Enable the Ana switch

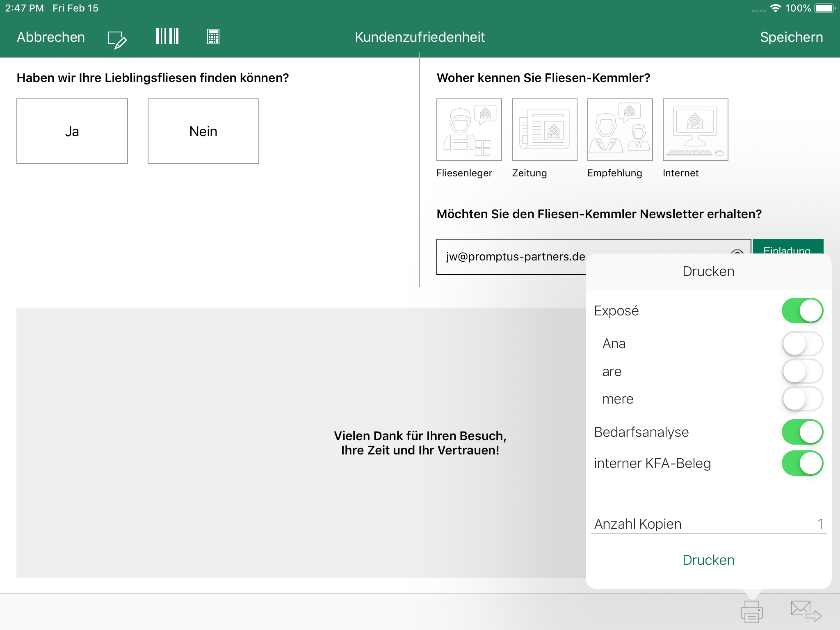pos(802,344)
